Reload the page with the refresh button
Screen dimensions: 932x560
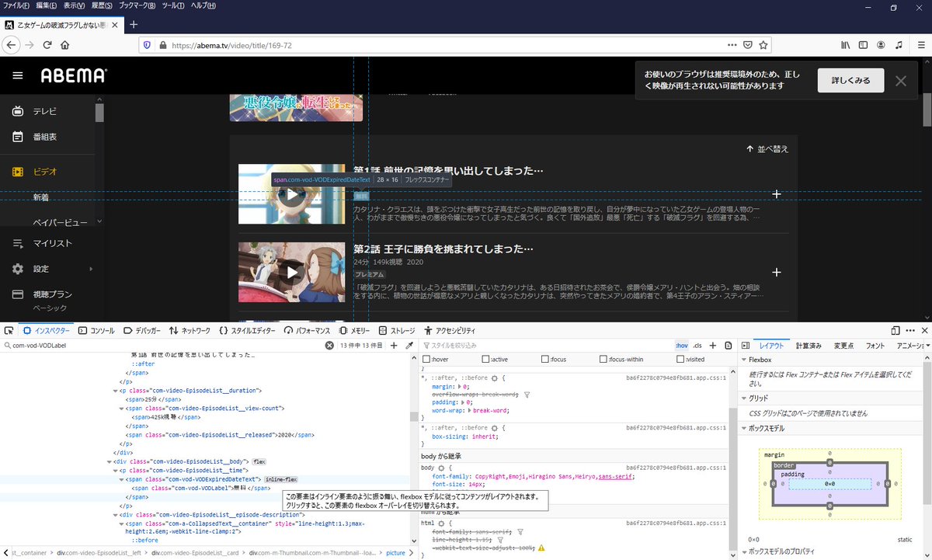[x=47, y=45]
